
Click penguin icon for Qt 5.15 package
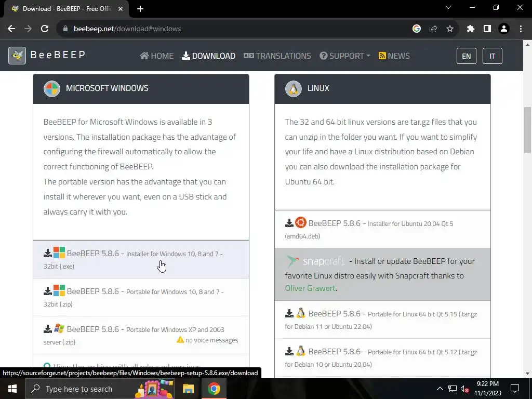301,313
